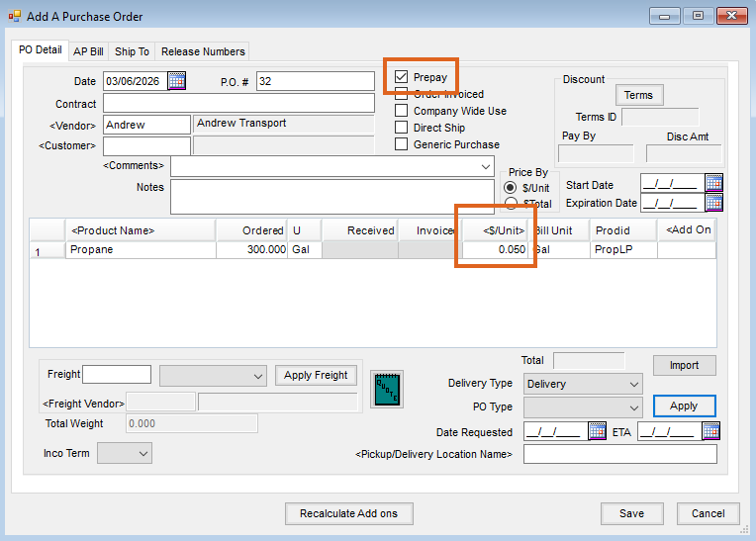756x541 pixels.
Task: Open the calendar picker beside the Date field
Action: pyautogui.click(x=176, y=81)
